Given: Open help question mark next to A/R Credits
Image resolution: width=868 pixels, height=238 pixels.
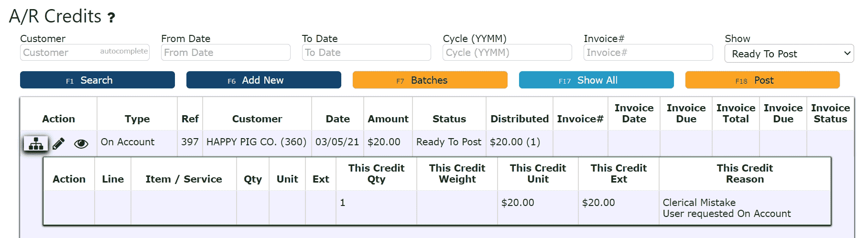Looking at the screenshot, I should point(111,18).
